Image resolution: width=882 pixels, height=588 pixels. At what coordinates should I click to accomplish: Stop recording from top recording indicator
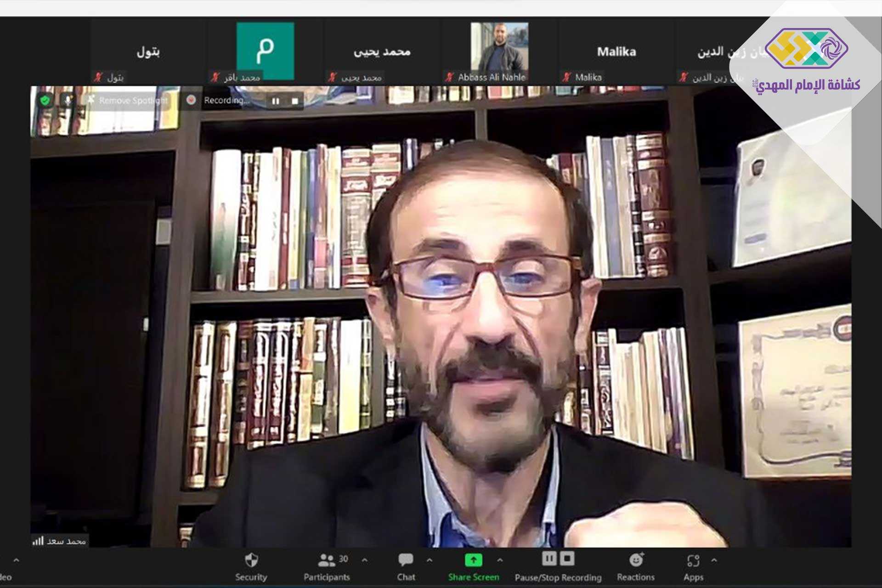(x=295, y=101)
